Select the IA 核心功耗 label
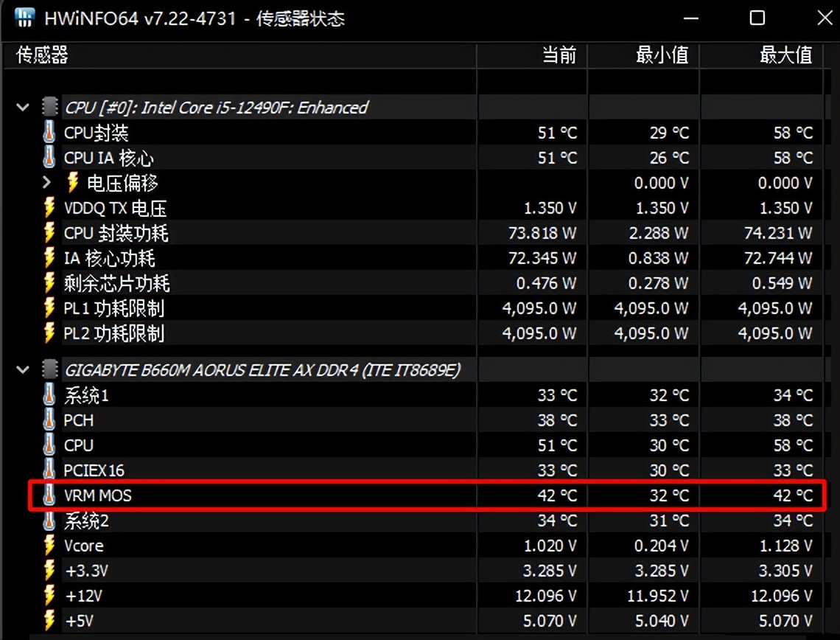The width and height of the screenshot is (840, 640). (109, 258)
